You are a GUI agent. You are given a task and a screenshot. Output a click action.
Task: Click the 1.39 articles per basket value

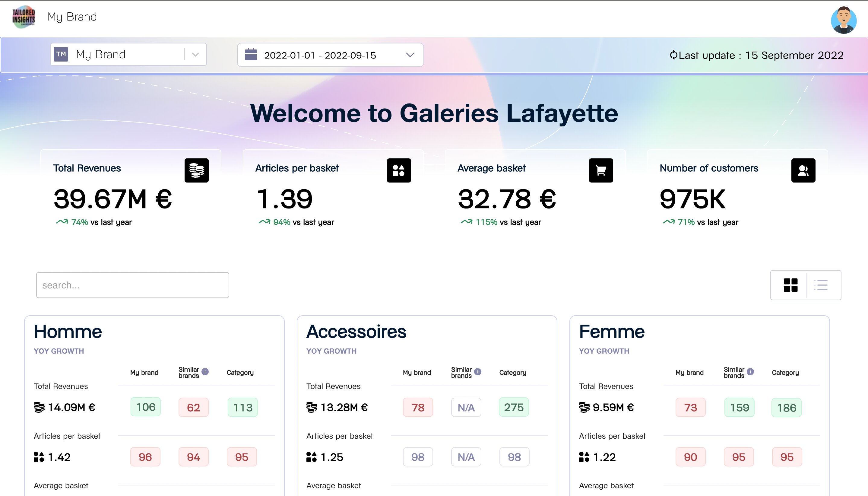pyautogui.click(x=284, y=199)
